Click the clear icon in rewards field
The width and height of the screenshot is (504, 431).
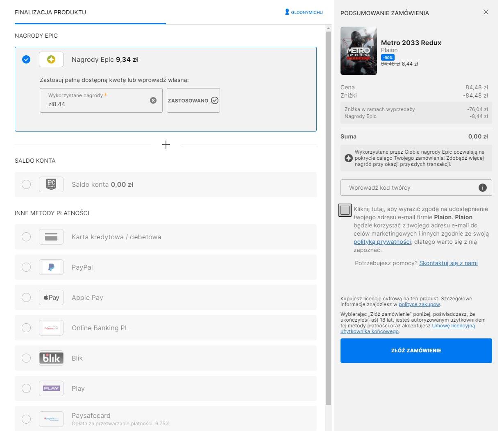click(x=153, y=100)
